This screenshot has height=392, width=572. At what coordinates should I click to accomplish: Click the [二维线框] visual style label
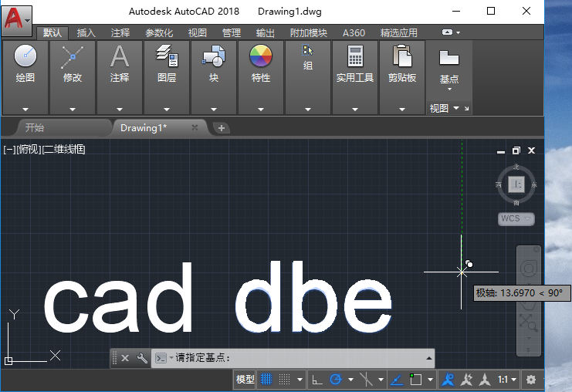pos(64,149)
